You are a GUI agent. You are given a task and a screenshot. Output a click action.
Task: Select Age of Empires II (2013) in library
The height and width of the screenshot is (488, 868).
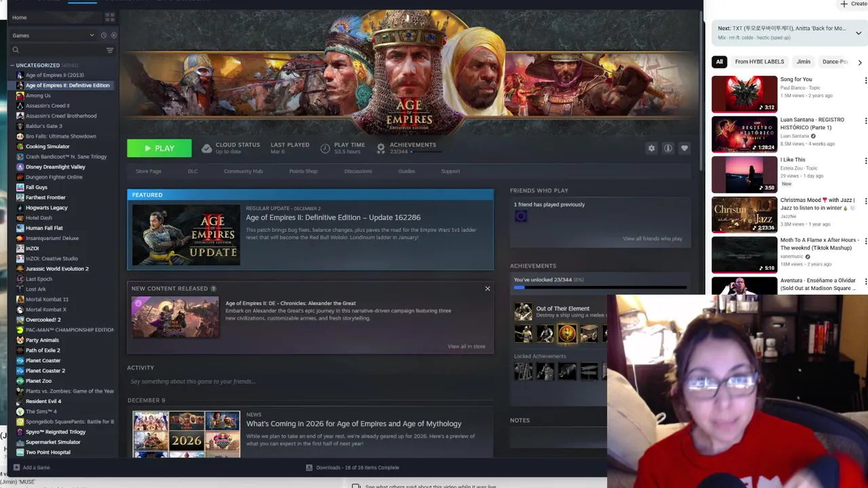click(x=55, y=75)
